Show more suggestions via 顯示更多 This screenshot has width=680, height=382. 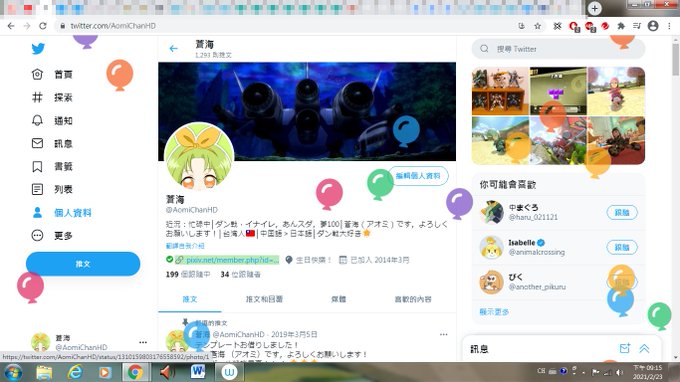pos(494,312)
